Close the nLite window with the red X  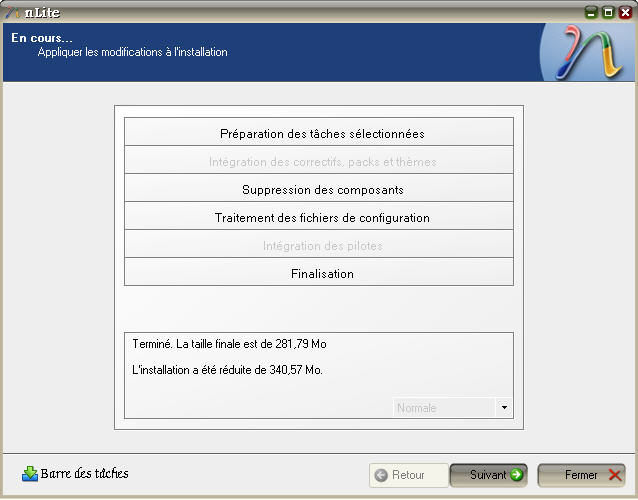click(x=625, y=12)
